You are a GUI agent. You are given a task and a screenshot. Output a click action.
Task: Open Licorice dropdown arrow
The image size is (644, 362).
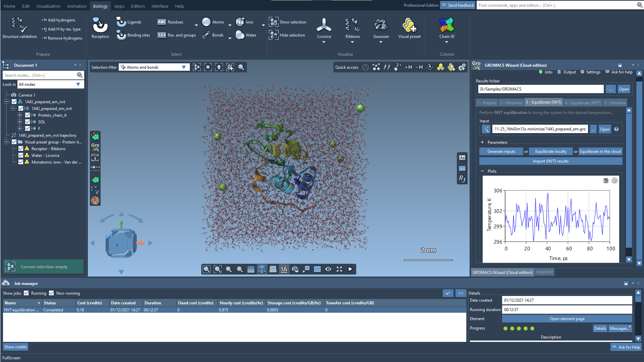tap(324, 42)
